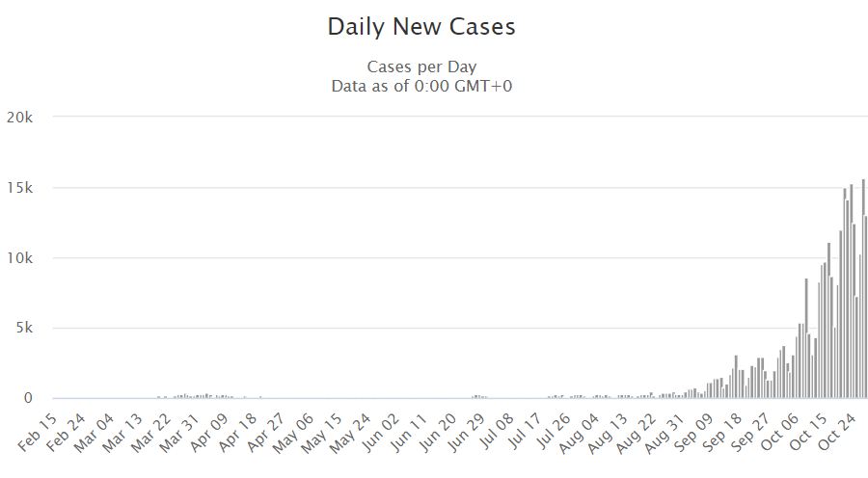Select the 15k y-axis label
This screenshot has height=478, width=868.
click(19, 188)
